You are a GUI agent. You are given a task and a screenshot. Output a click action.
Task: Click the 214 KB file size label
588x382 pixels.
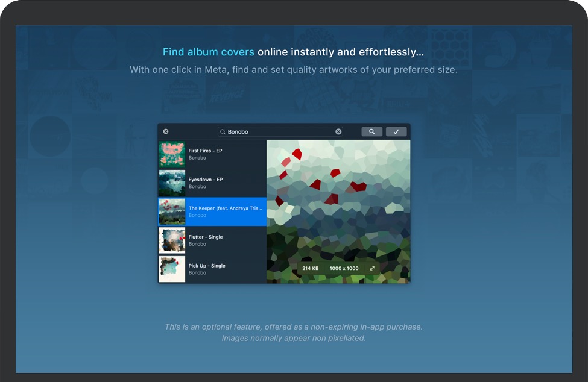(x=311, y=268)
